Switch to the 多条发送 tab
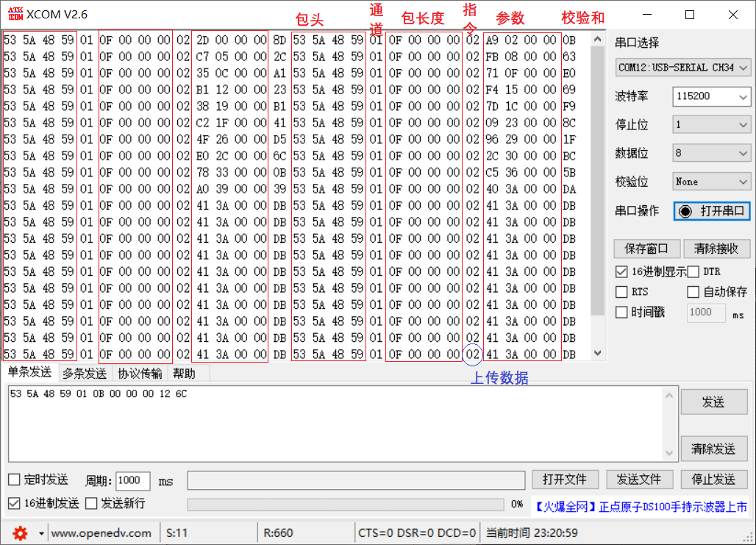The width and height of the screenshot is (756, 545). click(x=85, y=374)
